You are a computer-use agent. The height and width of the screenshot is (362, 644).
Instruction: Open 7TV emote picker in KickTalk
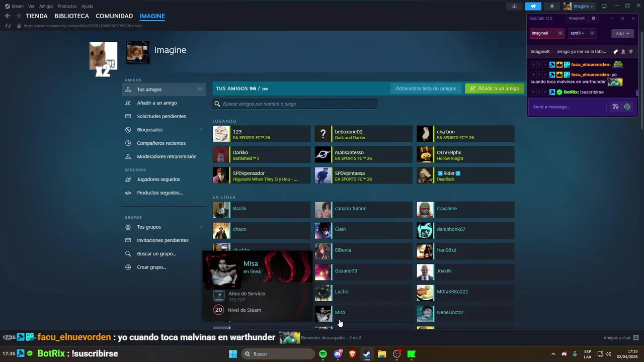click(615, 107)
